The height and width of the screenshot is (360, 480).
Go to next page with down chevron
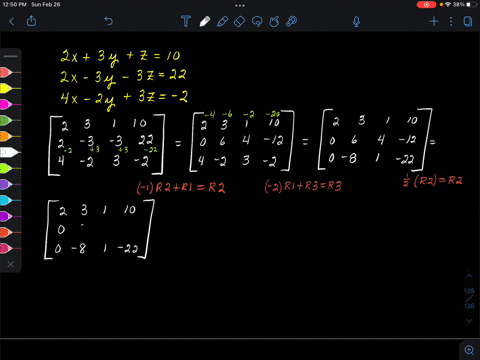pyautogui.click(x=469, y=321)
